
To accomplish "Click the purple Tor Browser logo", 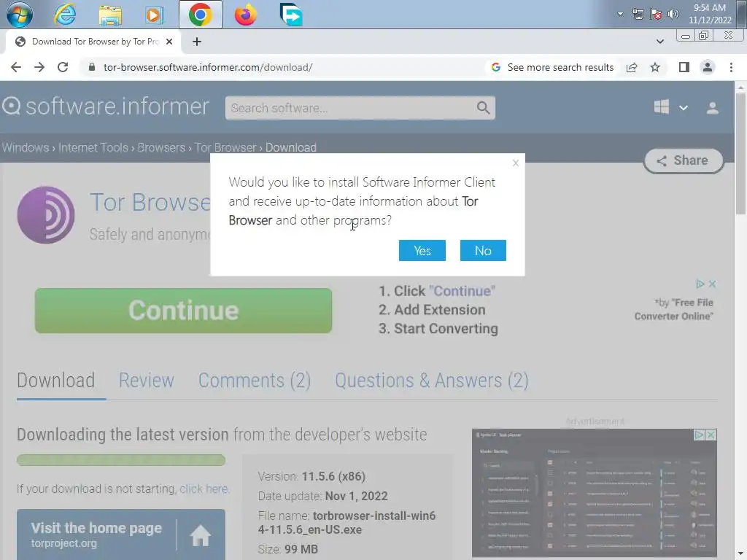I will (x=46, y=215).
